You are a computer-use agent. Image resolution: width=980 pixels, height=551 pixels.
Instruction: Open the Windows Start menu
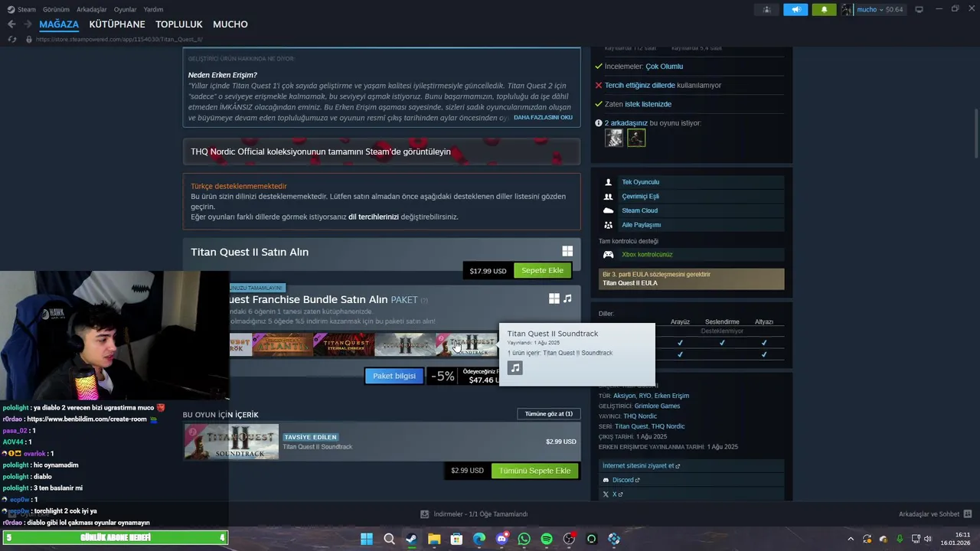tap(367, 539)
